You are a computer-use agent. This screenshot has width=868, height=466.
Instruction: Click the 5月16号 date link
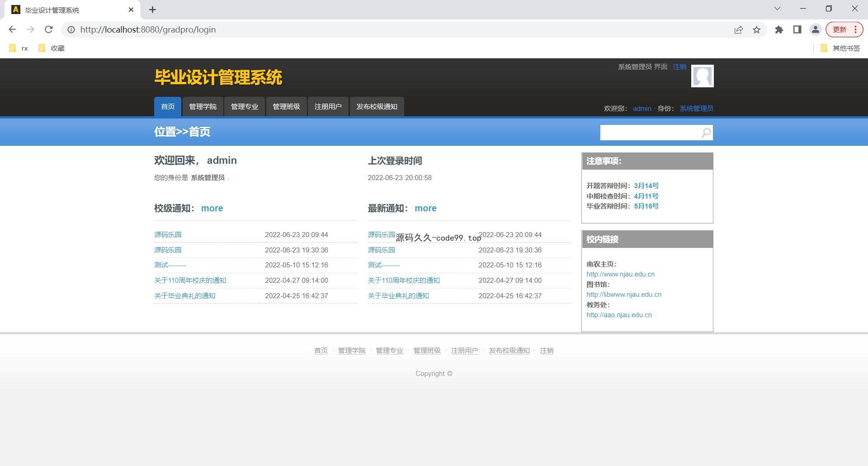(646, 206)
